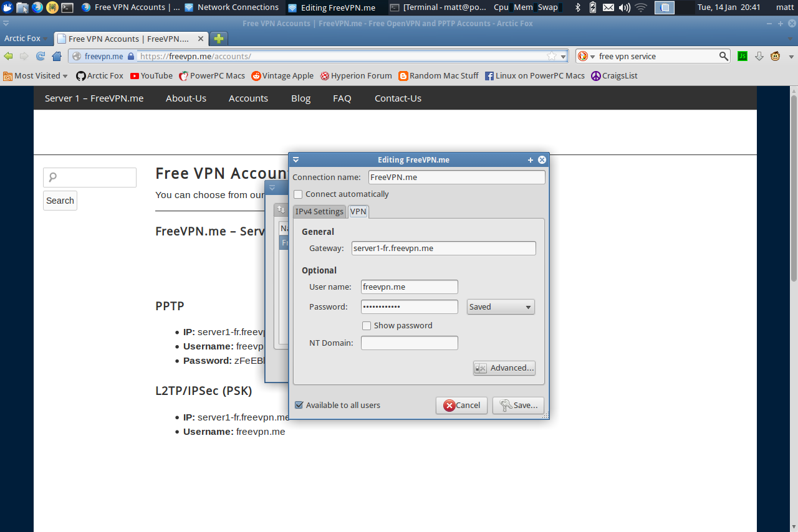798x532 pixels.
Task: Open the Contact-Us menu item
Action: (x=398, y=98)
